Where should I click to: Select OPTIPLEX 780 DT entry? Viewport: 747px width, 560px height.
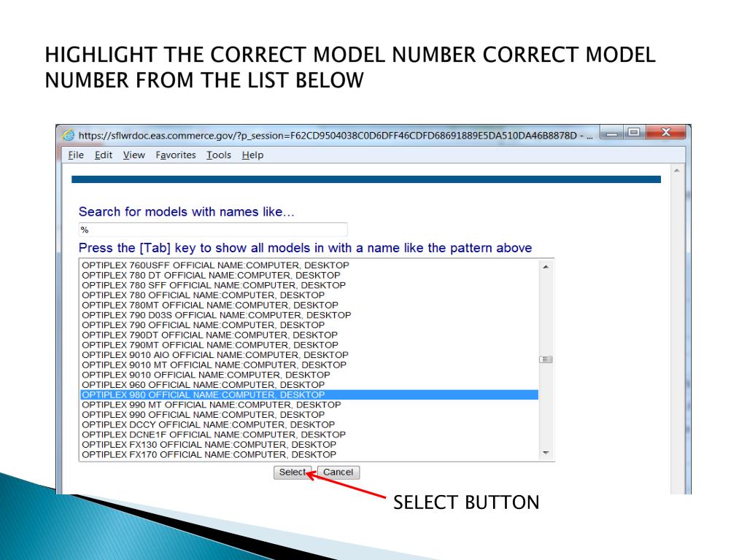309,275
